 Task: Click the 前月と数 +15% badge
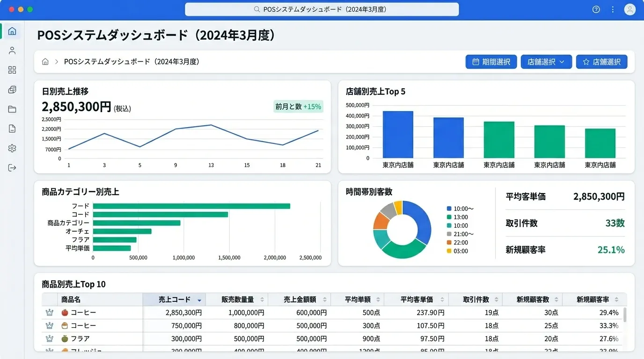(x=298, y=107)
